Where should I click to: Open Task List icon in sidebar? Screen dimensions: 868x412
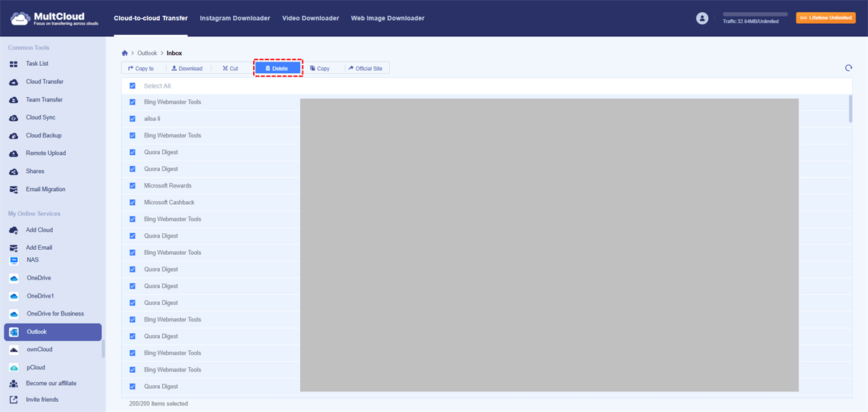point(14,64)
